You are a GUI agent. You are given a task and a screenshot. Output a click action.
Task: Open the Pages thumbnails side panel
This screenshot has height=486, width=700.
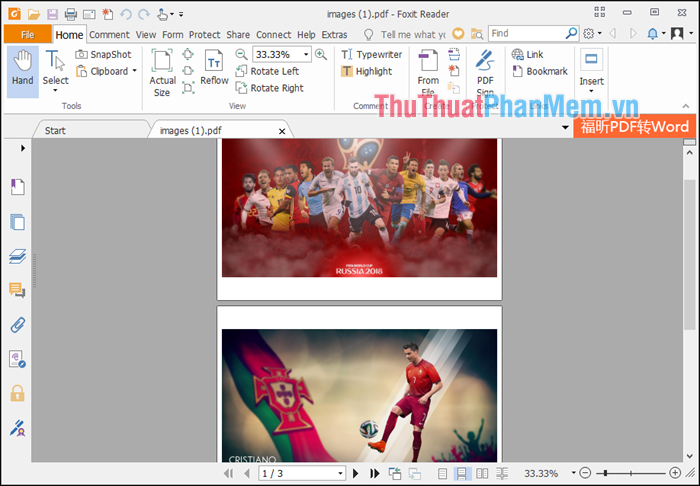click(x=17, y=222)
